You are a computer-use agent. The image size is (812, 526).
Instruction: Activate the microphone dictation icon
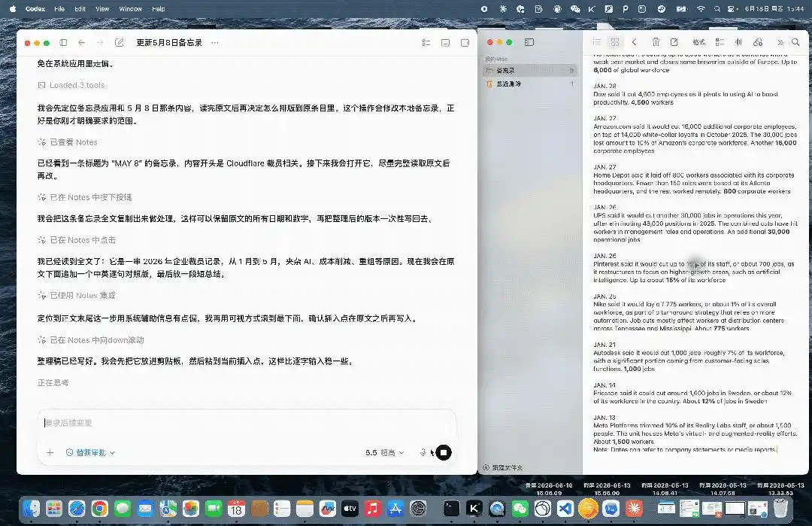coord(423,452)
